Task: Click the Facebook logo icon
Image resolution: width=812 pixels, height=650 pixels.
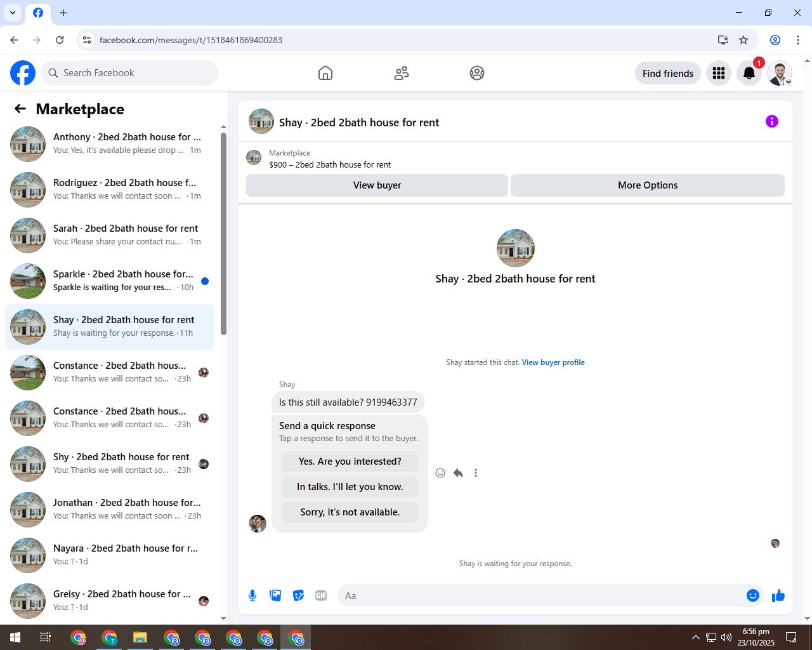Action: (x=23, y=73)
